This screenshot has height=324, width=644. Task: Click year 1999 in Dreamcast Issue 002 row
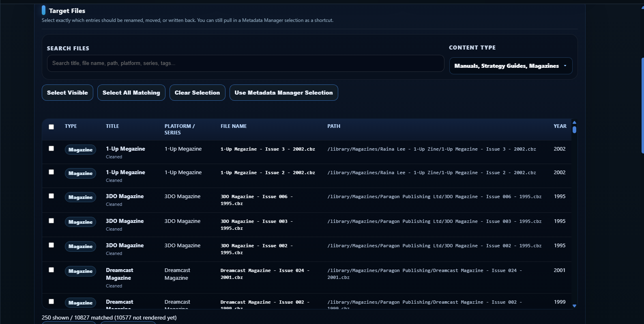pos(560,302)
